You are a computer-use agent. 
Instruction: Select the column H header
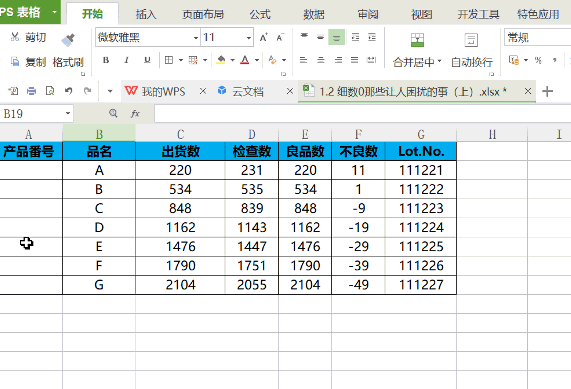tap(492, 134)
